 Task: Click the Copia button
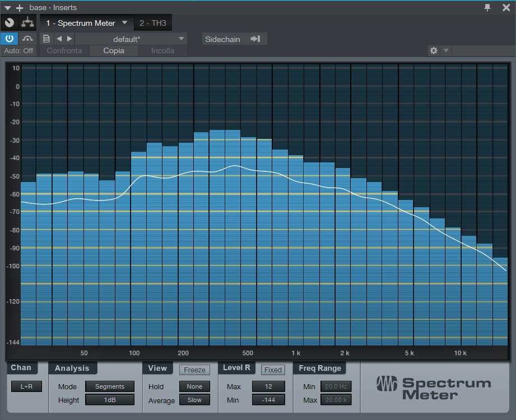114,50
